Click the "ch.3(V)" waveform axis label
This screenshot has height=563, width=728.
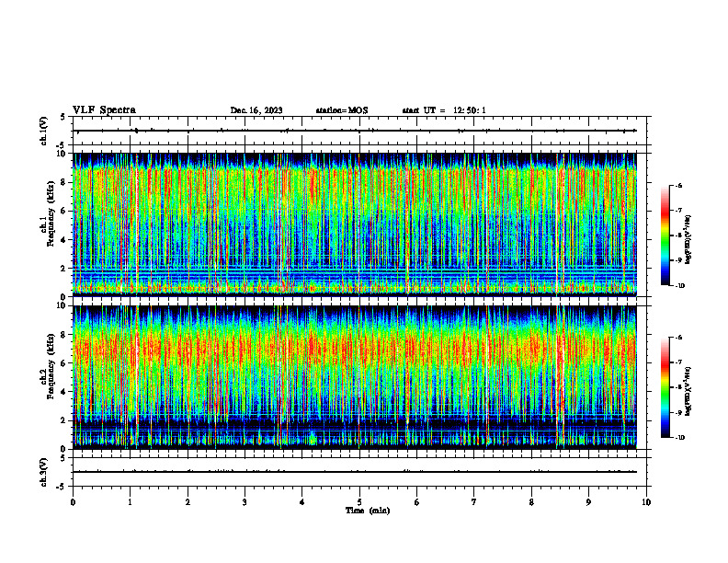click(44, 472)
